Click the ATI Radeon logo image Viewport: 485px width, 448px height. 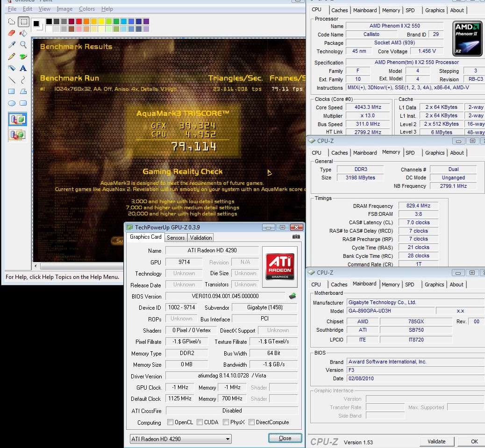(279, 266)
